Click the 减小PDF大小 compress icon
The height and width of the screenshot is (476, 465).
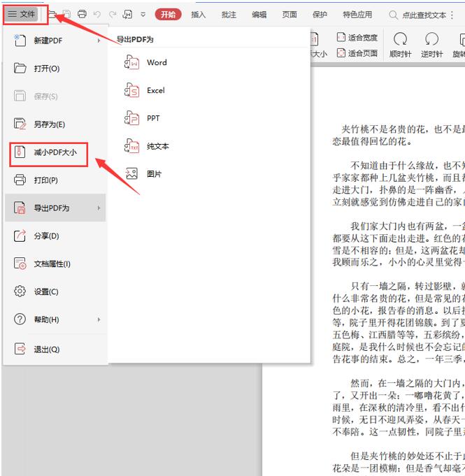20,152
